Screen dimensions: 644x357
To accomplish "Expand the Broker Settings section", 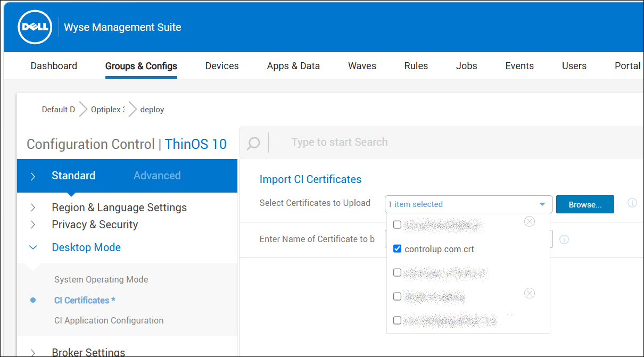I will tap(33, 352).
